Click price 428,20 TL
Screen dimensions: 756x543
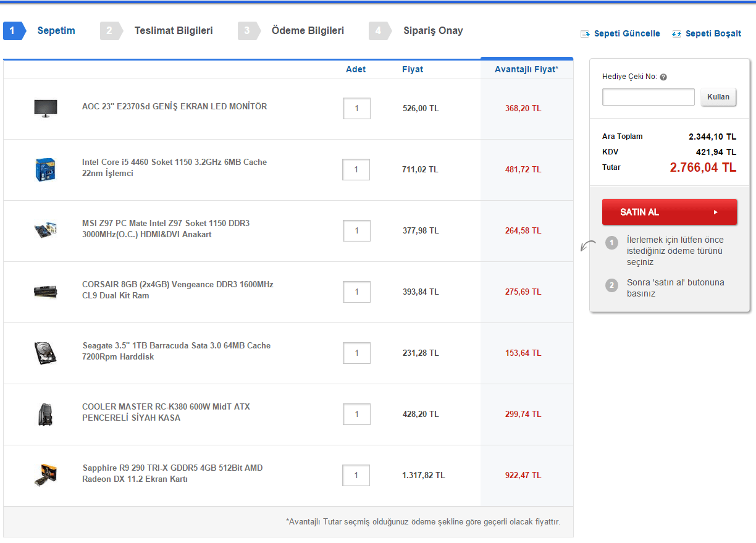tap(421, 415)
